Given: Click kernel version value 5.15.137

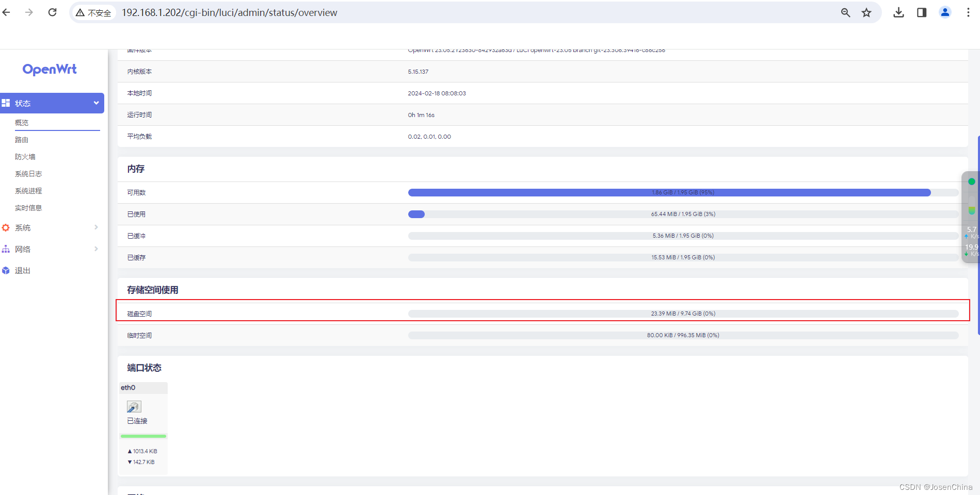Looking at the screenshot, I should [418, 72].
